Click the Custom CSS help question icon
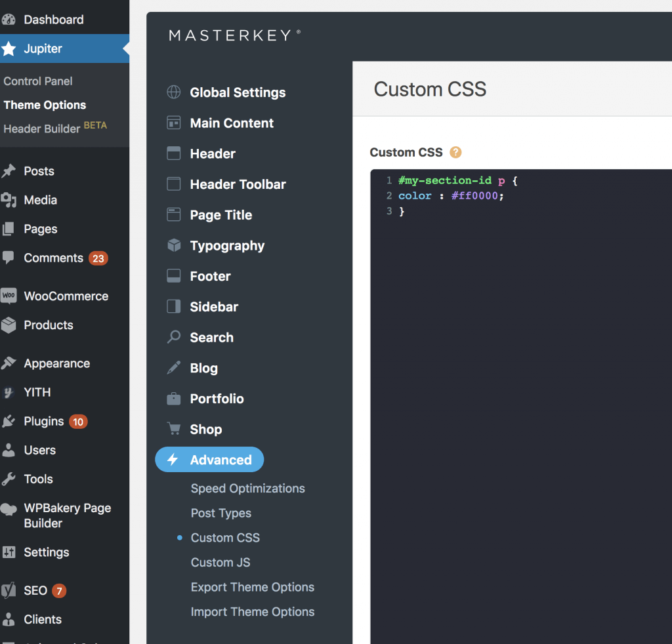This screenshot has height=644, width=672. [x=455, y=152]
